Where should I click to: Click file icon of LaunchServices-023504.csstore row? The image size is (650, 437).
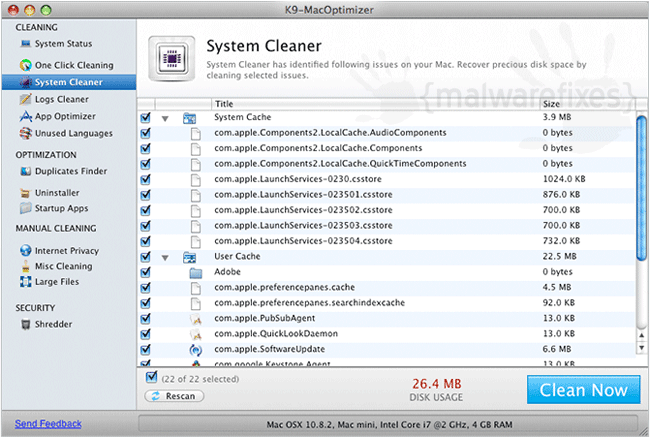[196, 242]
